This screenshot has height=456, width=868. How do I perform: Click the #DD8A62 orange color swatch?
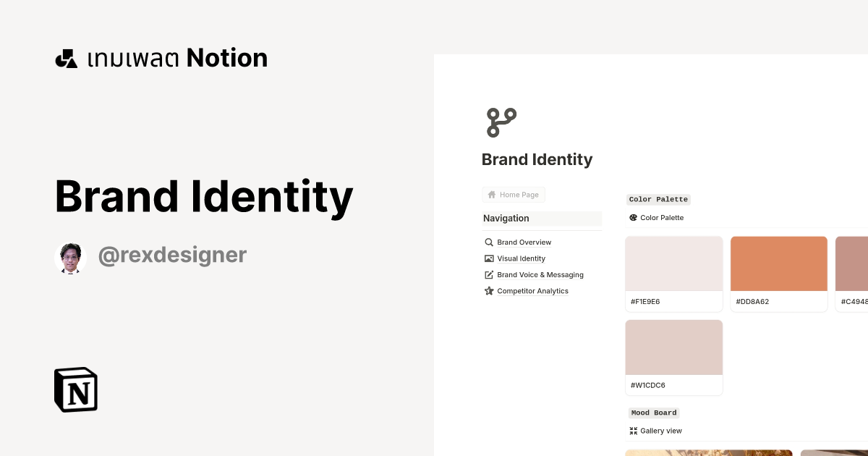coord(778,263)
